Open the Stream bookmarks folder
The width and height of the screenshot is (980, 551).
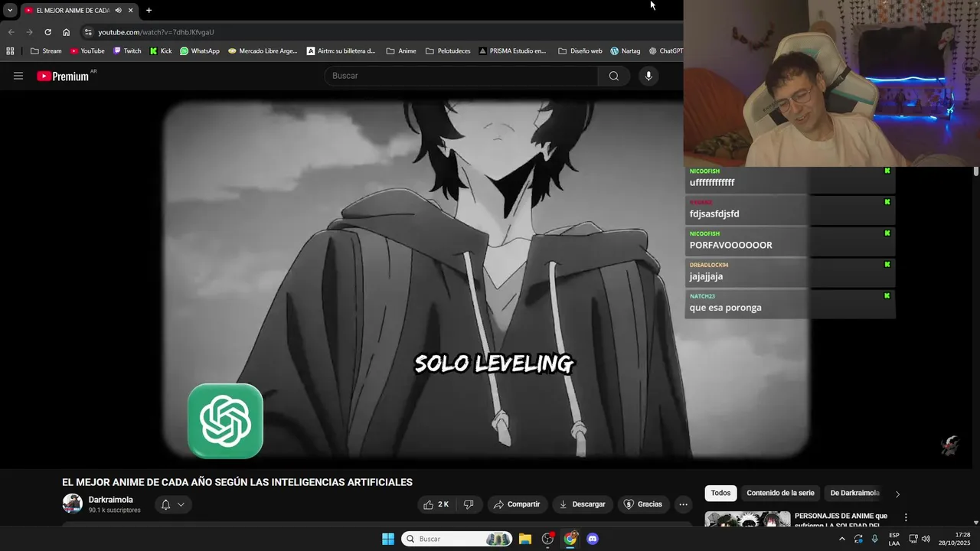(x=46, y=51)
